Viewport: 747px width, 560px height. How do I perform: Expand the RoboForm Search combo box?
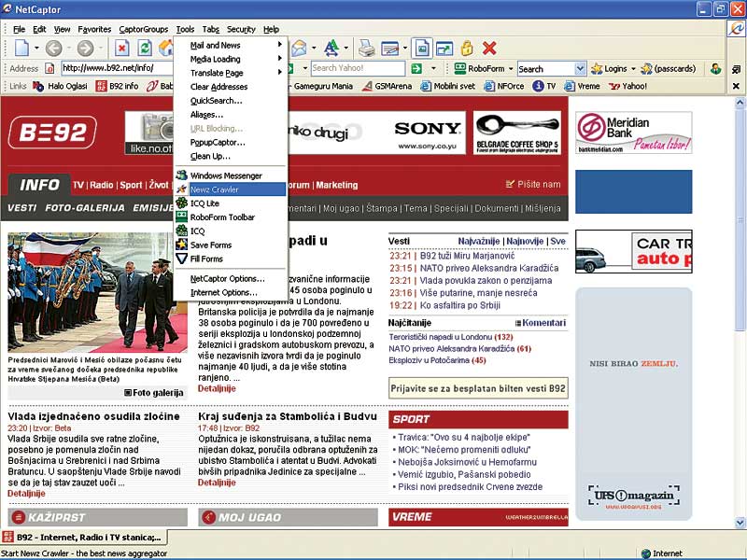click(x=580, y=68)
